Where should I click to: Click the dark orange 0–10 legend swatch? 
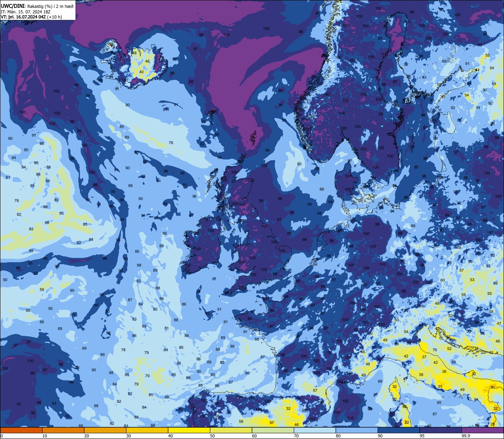[21, 430]
